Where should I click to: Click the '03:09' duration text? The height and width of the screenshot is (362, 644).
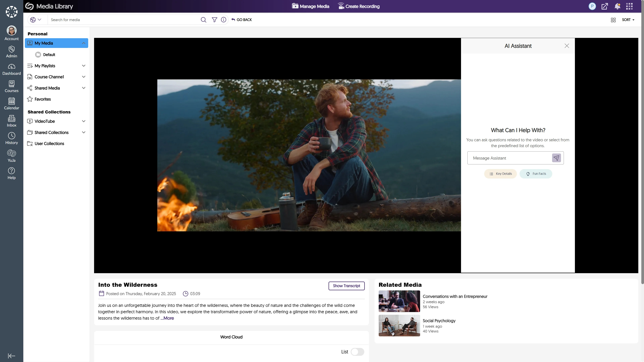pos(195,294)
